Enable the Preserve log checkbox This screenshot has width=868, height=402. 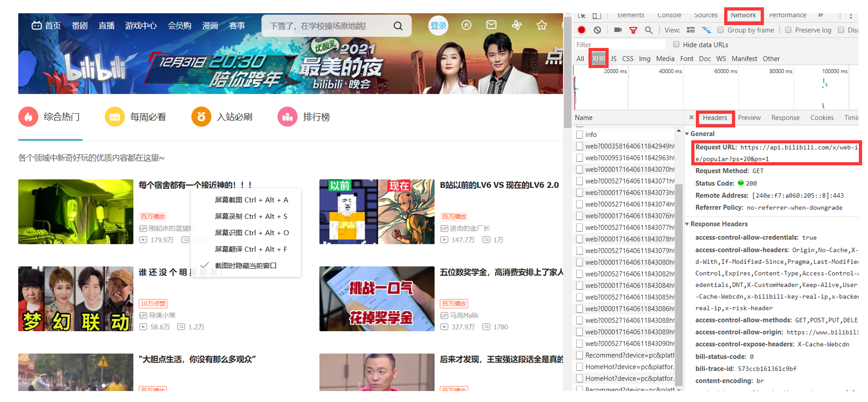coord(788,30)
